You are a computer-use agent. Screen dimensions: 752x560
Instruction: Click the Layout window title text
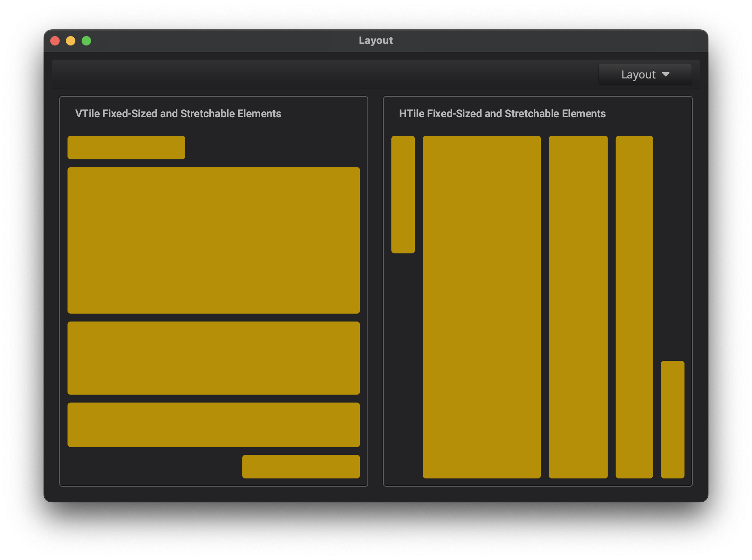pyautogui.click(x=376, y=40)
